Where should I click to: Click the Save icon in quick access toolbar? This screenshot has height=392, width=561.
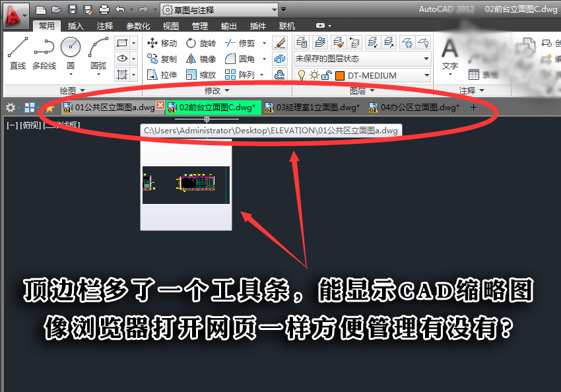pyautogui.click(x=72, y=10)
